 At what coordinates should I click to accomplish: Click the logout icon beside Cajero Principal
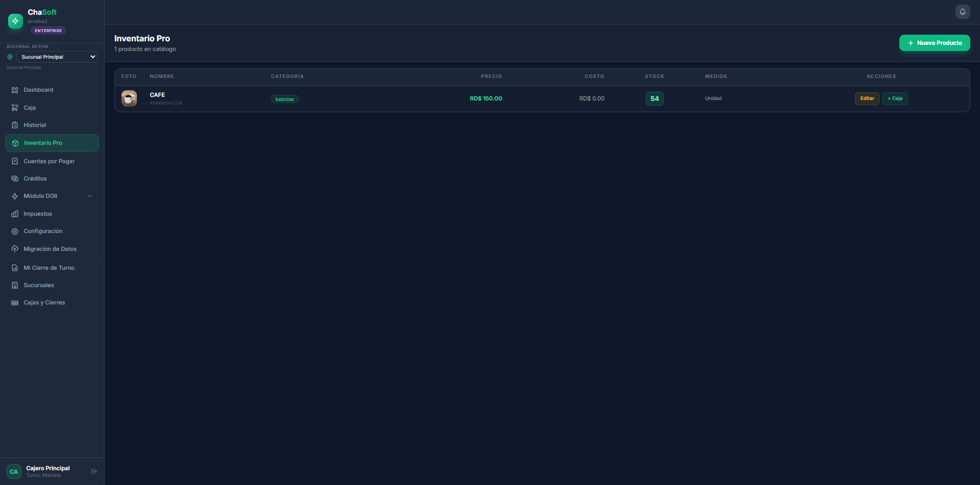point(94,471)
